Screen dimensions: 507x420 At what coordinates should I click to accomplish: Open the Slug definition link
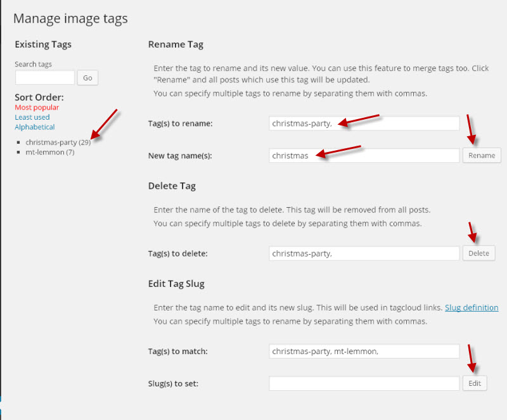472,307
